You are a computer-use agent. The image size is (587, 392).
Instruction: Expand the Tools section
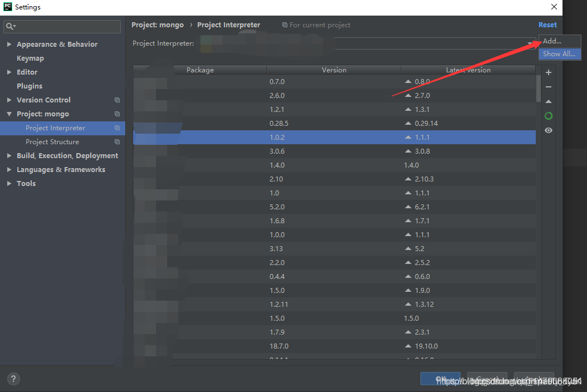point(9,183)
